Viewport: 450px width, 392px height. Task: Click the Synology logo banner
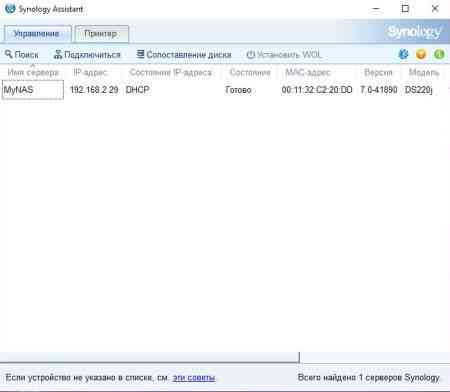pyautogui.click(x=414, y=32)
